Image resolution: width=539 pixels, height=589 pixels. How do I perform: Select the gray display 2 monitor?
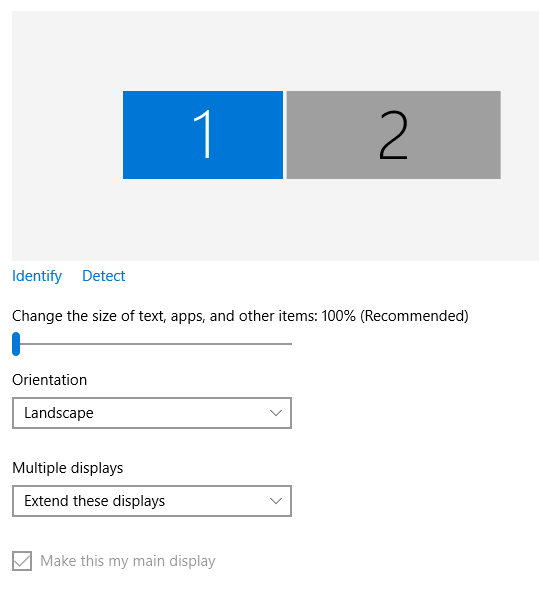(393, 135)
